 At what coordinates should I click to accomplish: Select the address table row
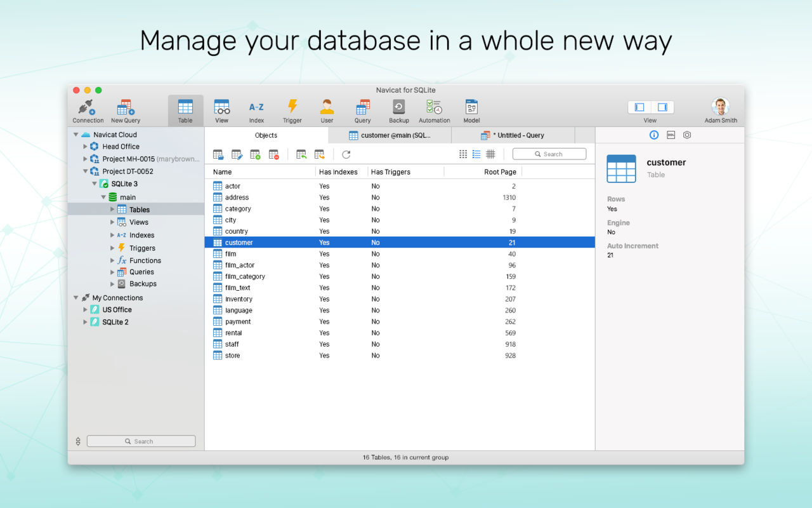[400, 197]
